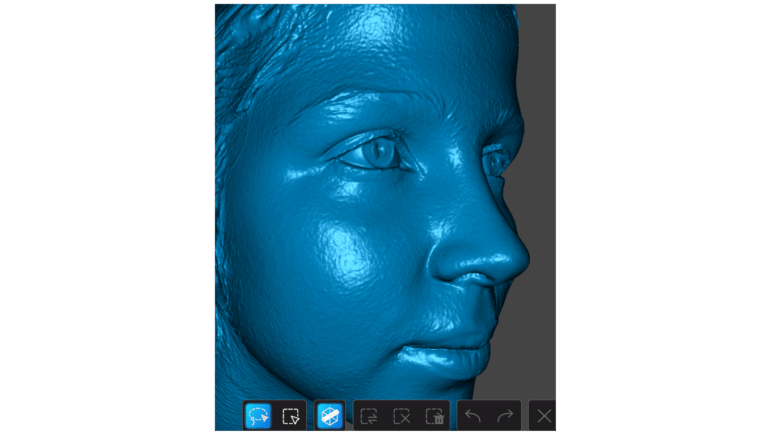Viewport: 768px width, 432px height.
Task: Select the rectangle selection tool
Action: pyautogui.click(x=290, y=416)
